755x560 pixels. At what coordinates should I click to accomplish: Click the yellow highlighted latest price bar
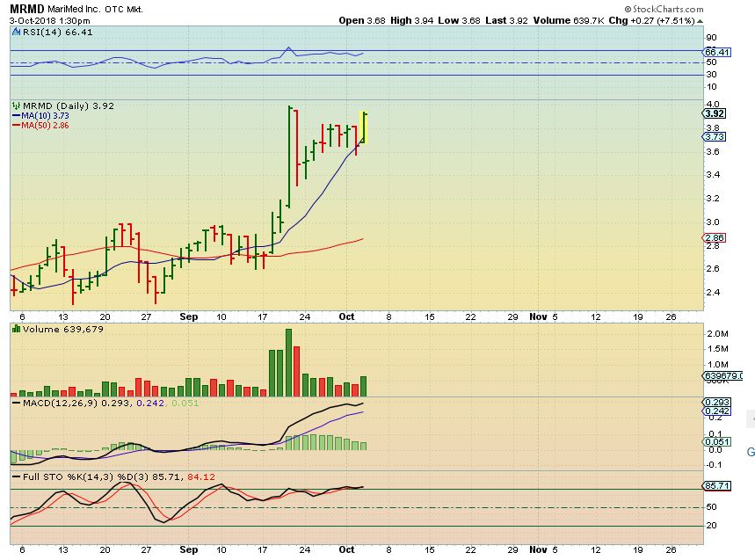point(365,127)
